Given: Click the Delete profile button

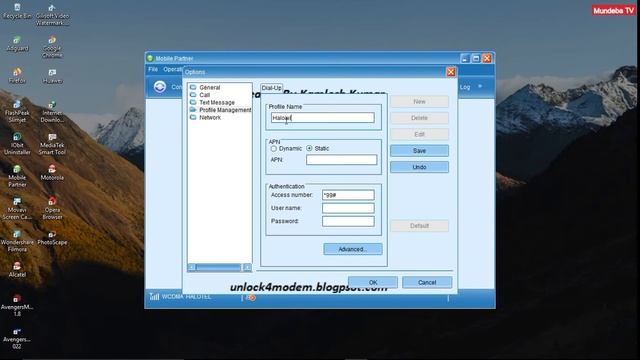Looking at the screenshot, I should (x=419, y=118).
